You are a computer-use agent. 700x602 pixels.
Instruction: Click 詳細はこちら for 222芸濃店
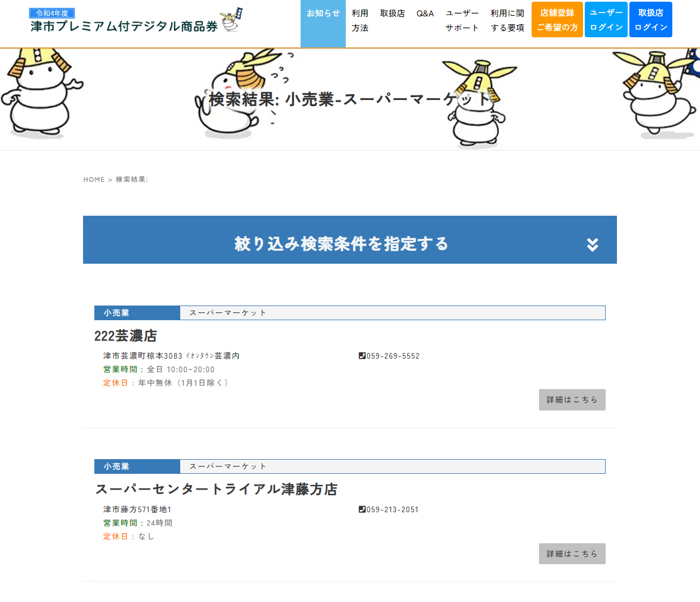pyautogui.click(x=572, y=400)
